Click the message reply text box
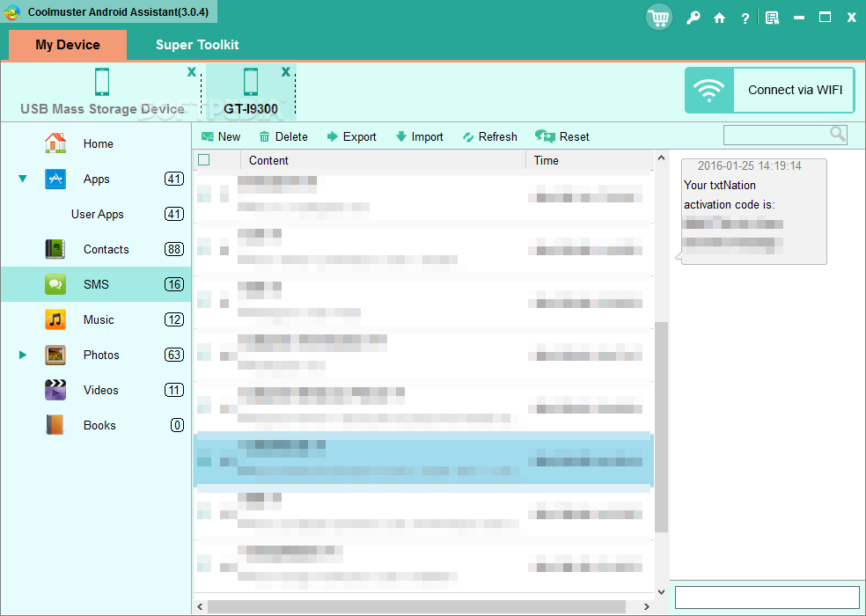Viewport: 866px width, 616px height. pos(767,598)
